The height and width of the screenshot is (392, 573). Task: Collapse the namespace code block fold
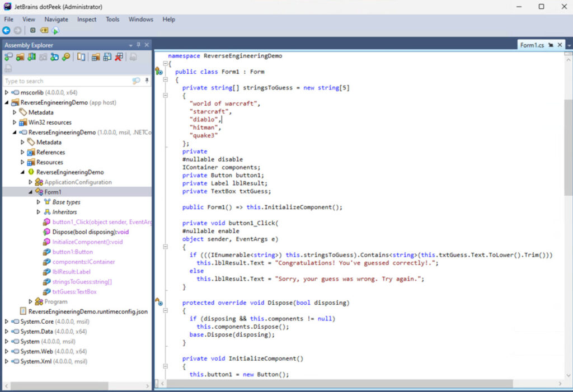pos(165,64)
